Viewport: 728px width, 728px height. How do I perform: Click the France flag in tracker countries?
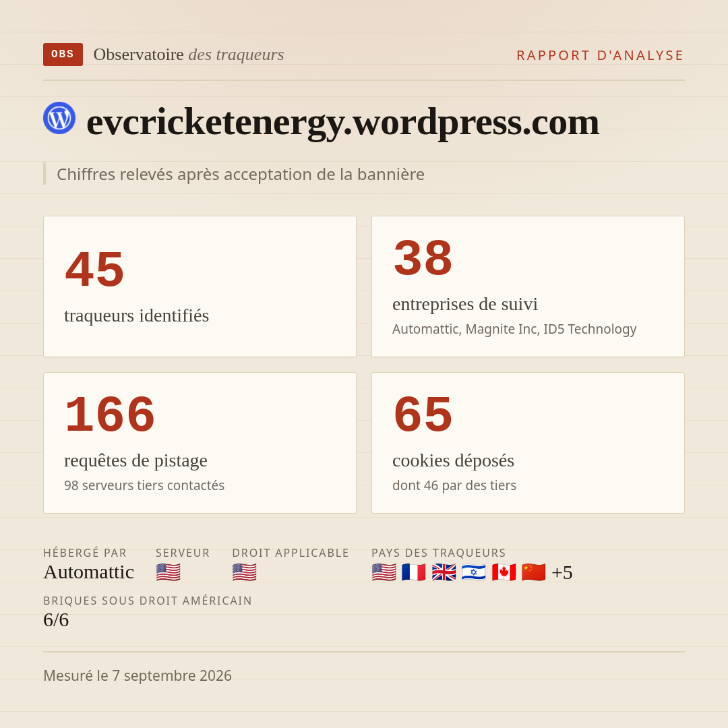point(414,572)
